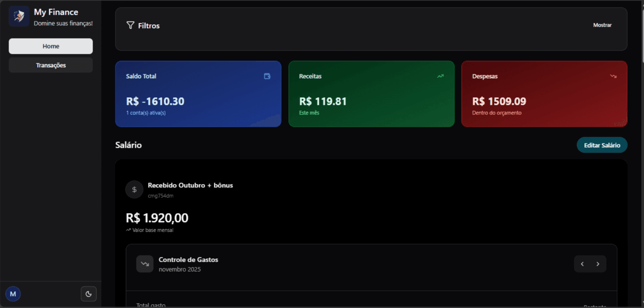Image resolution: width=644 pixels, height=308 pixels.
Task: Click the Controle de Gastos chart icon
Action: (145, 264)
